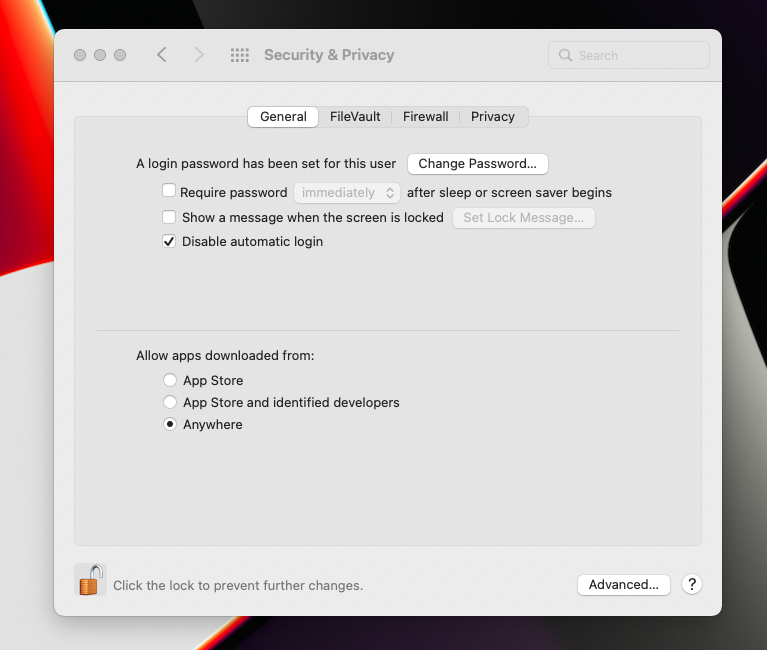Enable the Require password checkbox

click(169, 191)
